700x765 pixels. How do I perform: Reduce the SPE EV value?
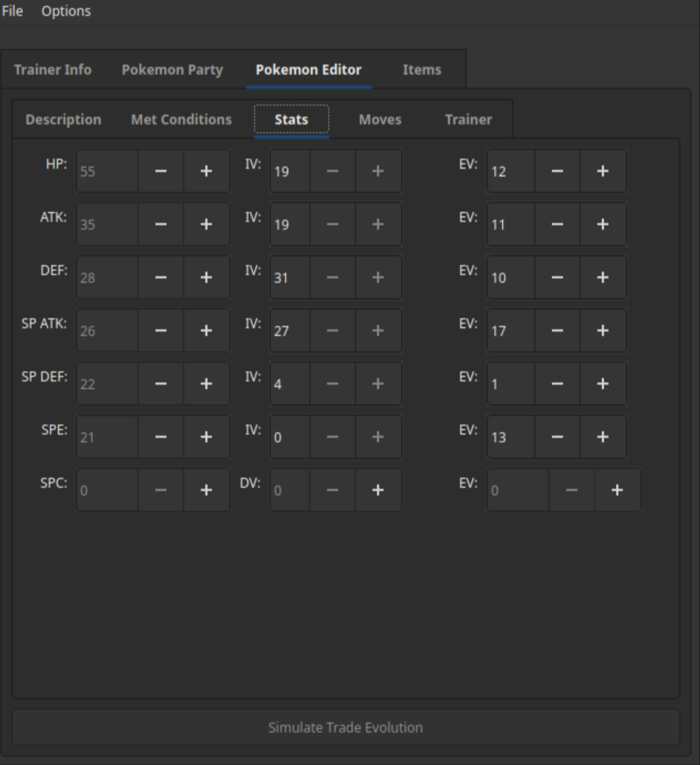click(557, 437)
